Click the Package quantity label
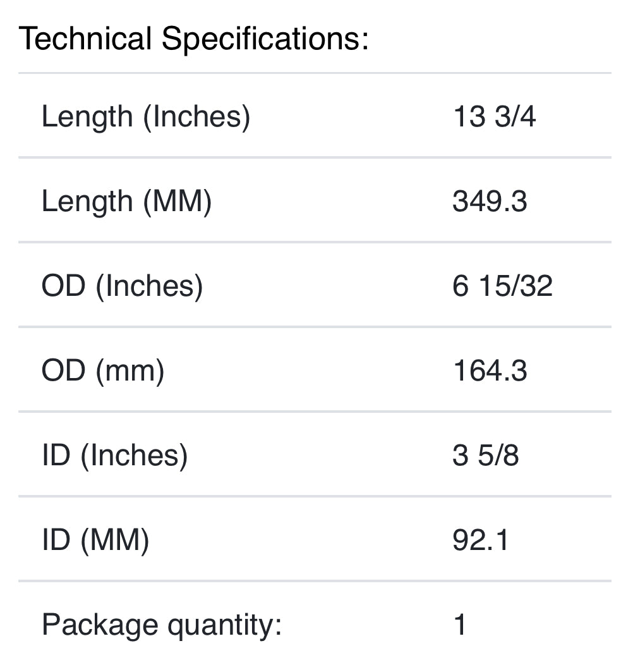Viewport: 633px width, 672px height. pyautogui.click(x=161, y=625)
